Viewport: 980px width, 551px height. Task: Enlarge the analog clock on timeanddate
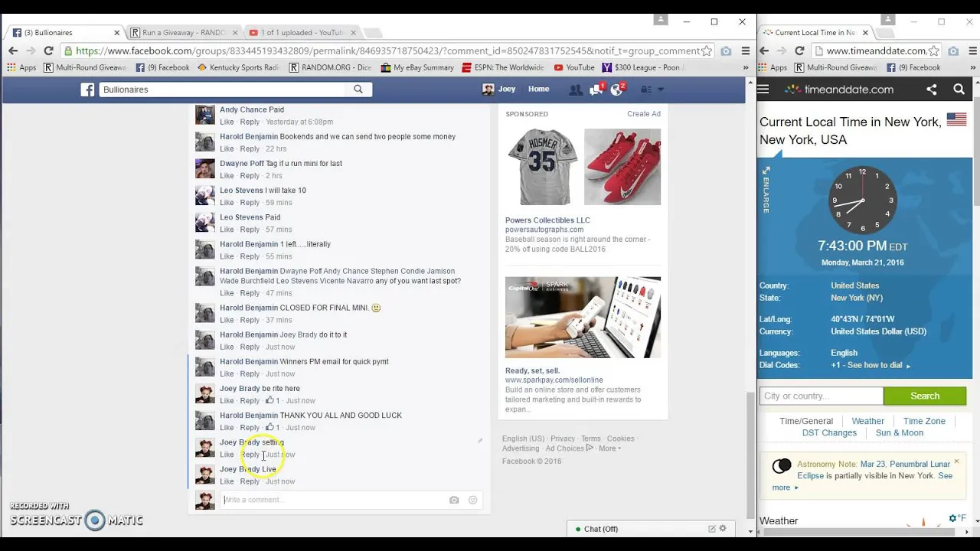(766, 190)
